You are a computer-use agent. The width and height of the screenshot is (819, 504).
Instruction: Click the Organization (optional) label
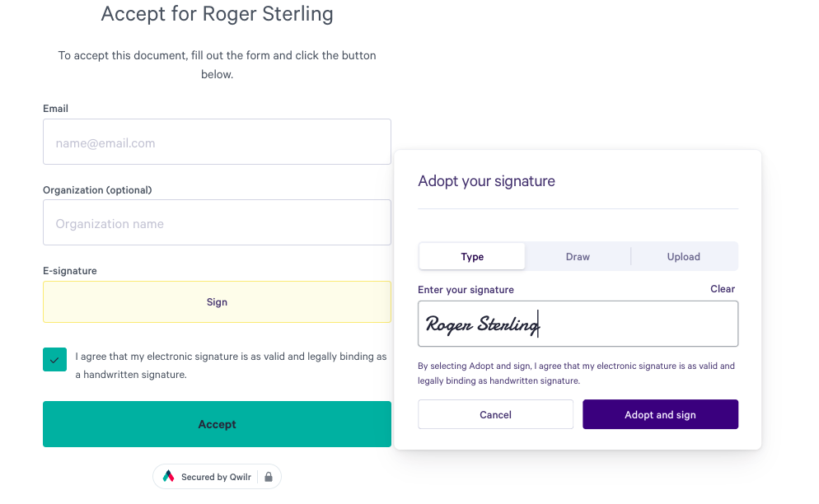click(97, 190)
